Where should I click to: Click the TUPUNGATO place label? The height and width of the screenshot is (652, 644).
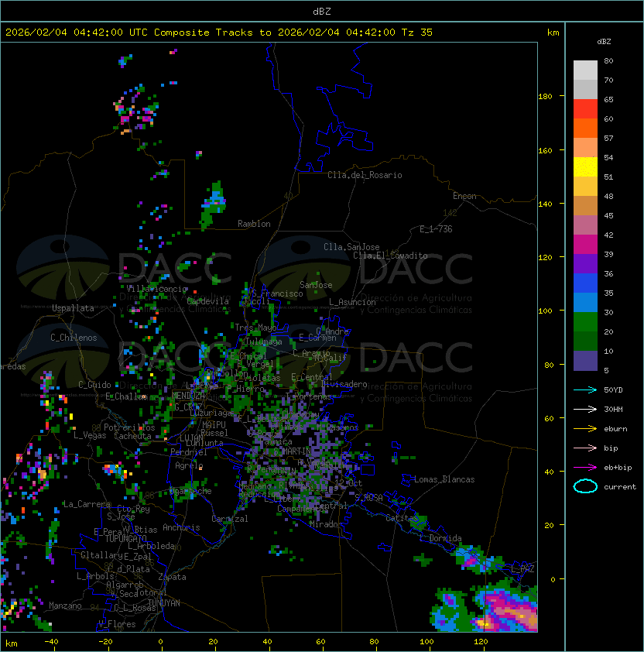(125, 538)
